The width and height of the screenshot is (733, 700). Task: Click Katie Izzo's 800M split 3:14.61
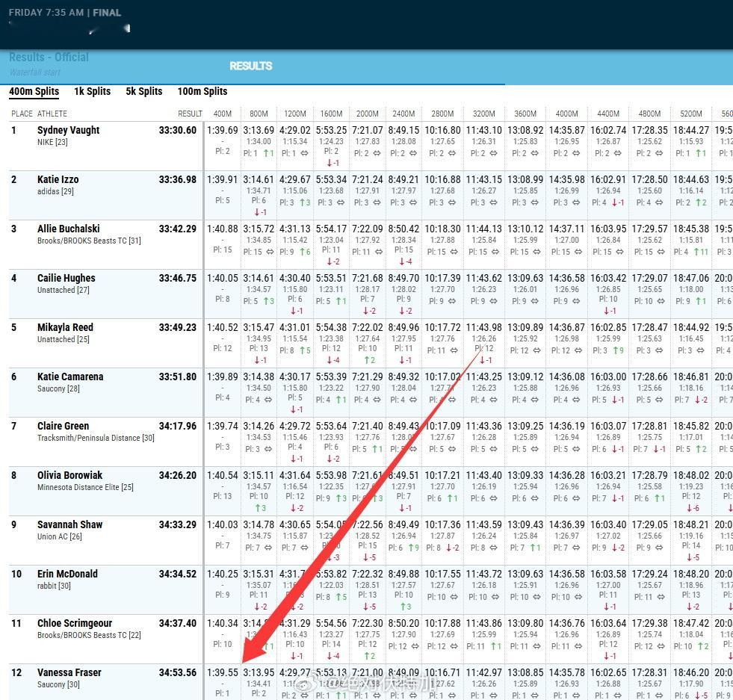(259, 179)
